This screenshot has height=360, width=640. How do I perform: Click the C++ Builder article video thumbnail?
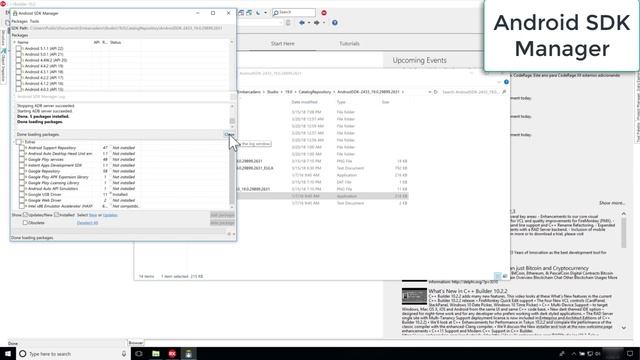point(414,296)
